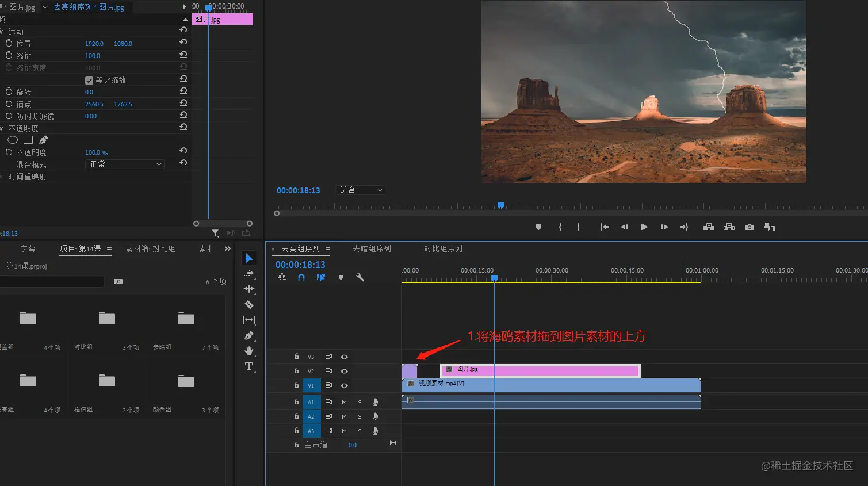The image size is (868, 486).
Task: Toggle rotation animation stopwatch
Action: (x=9, y=91)
